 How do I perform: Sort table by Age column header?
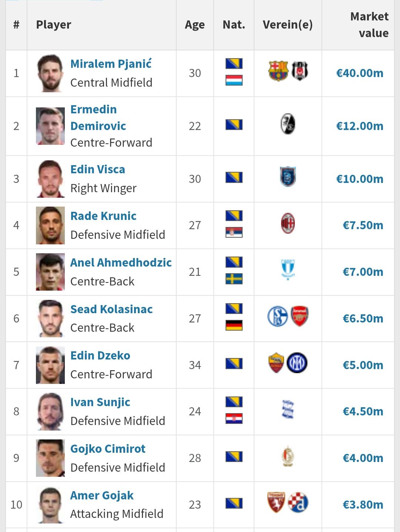click(x=195, y=25)
